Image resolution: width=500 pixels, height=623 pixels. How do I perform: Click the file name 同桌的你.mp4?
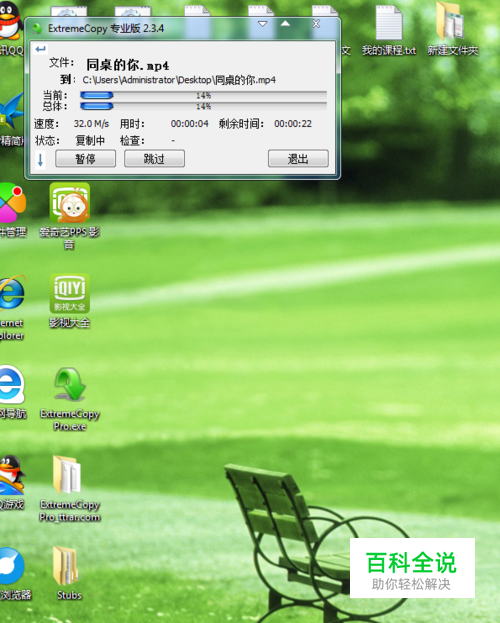tap(128, 65)
